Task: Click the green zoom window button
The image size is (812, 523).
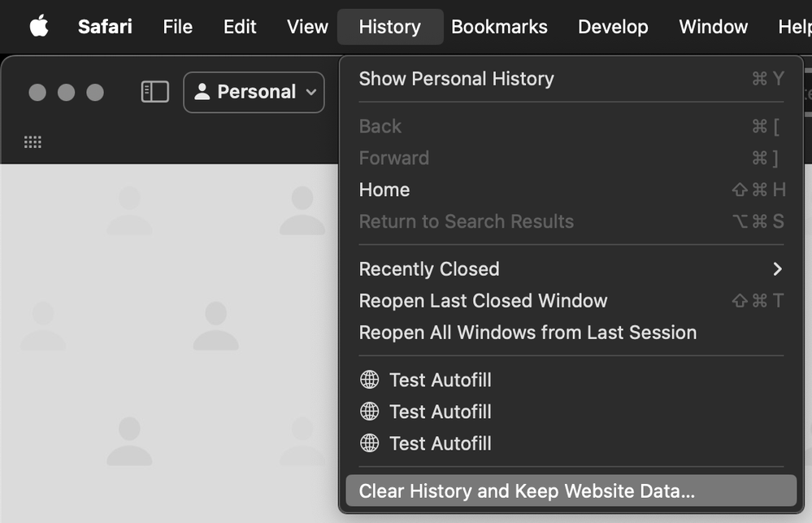Action: (x=95, y=92)
